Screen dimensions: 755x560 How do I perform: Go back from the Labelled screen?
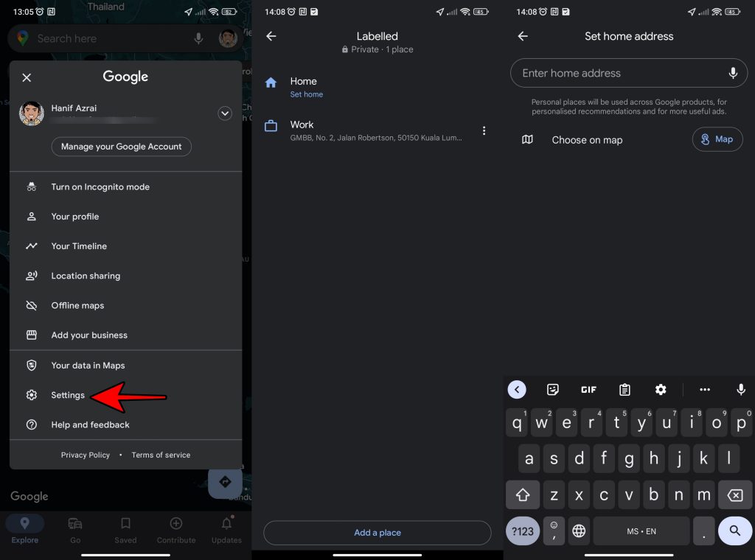pos(271,36)
